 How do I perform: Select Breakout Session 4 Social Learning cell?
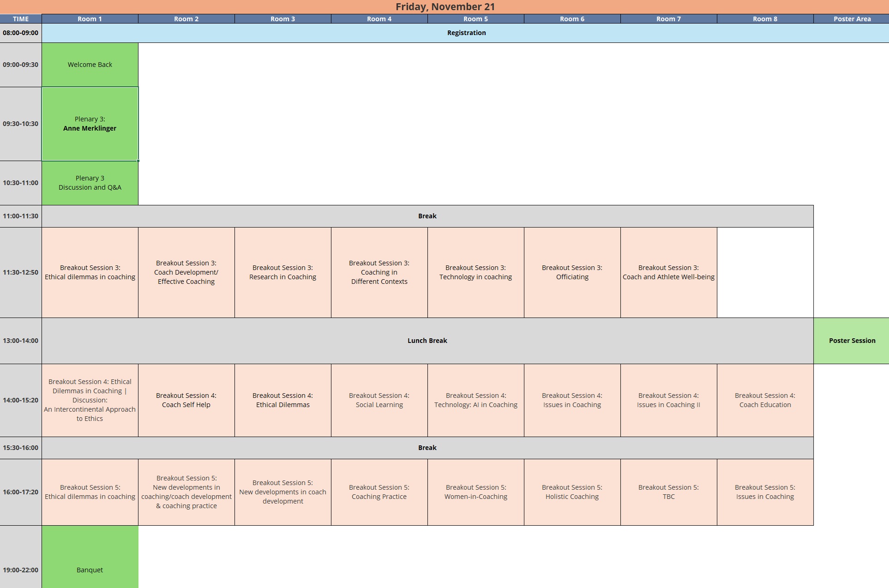point(379,400)
